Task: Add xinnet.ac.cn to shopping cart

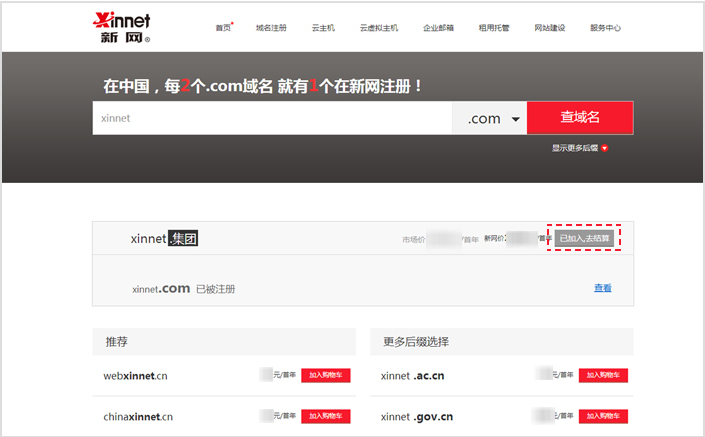Action: pyautogui.click(x=604, y=376)
